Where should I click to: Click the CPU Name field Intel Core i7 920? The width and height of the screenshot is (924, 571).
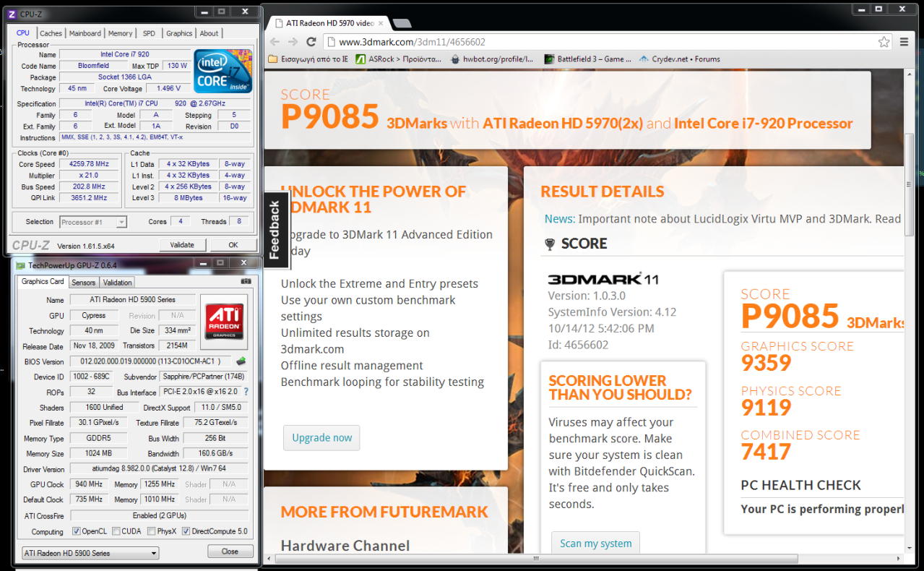tap(126, 54)
